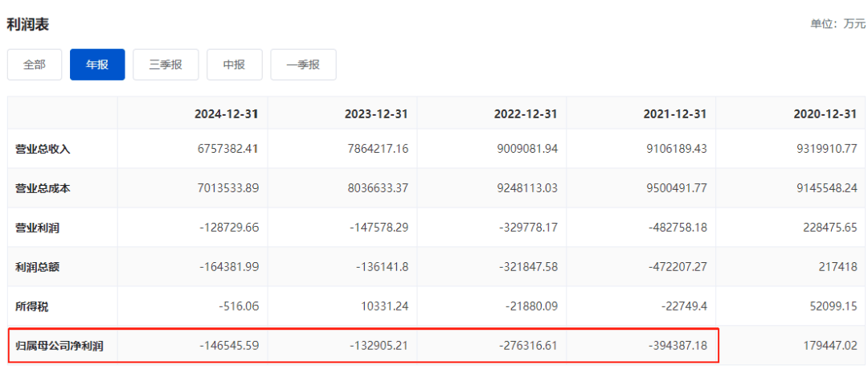Click cost value 9248113.03
This screenshot has height=374, width=868.
pyautogui.click(x=527, y=188)
